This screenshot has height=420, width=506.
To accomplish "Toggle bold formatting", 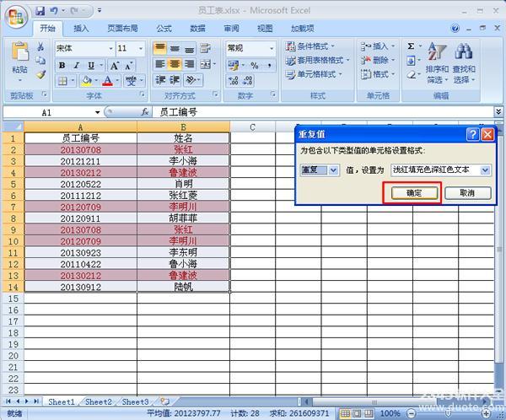I will click(x=62, y=66).
